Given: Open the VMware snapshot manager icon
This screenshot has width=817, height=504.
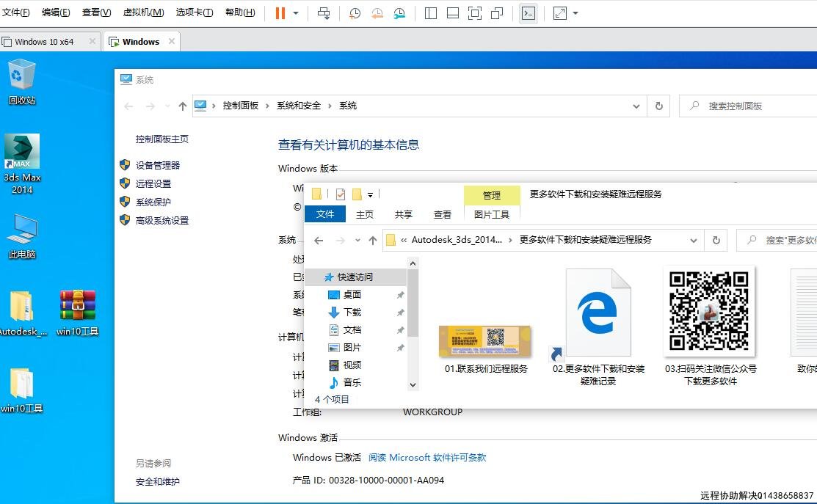Looking at the screenshot, I should click(399, 13).
